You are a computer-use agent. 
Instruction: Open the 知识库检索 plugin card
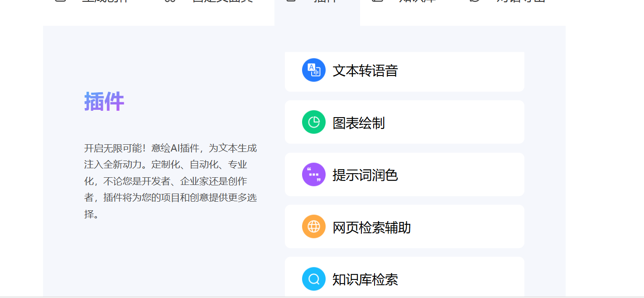[404, 278]
